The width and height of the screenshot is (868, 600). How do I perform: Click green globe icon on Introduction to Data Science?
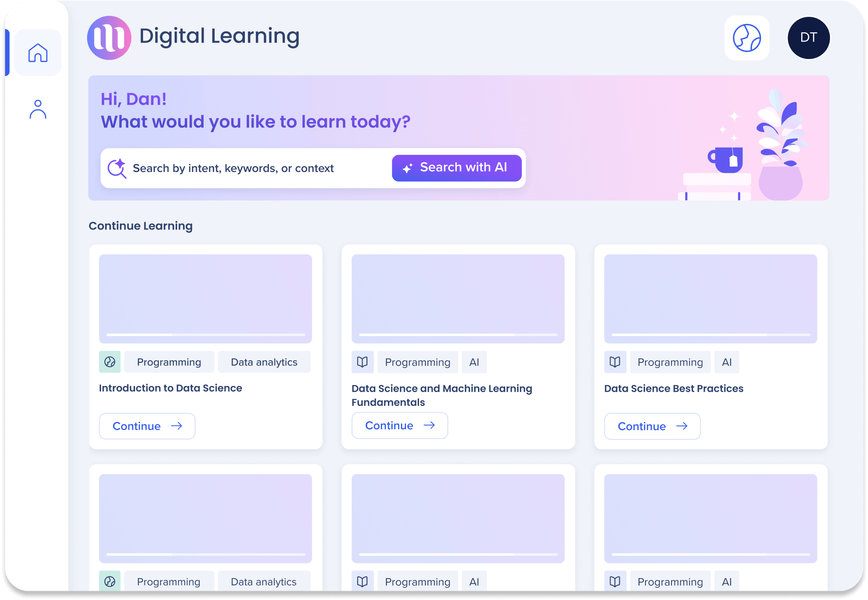point(110,362)
